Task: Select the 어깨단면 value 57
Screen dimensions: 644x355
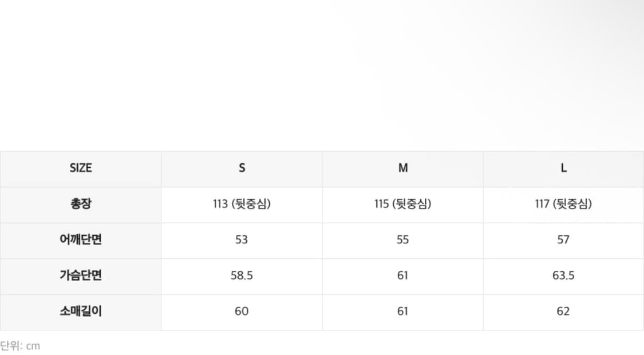Action: click(x=564, y=239)
